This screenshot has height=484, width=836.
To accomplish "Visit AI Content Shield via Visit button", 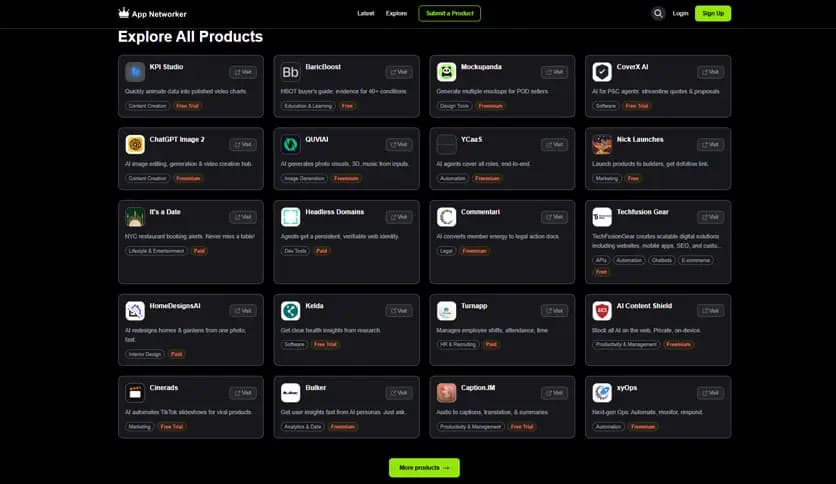I will coord(711,311).
